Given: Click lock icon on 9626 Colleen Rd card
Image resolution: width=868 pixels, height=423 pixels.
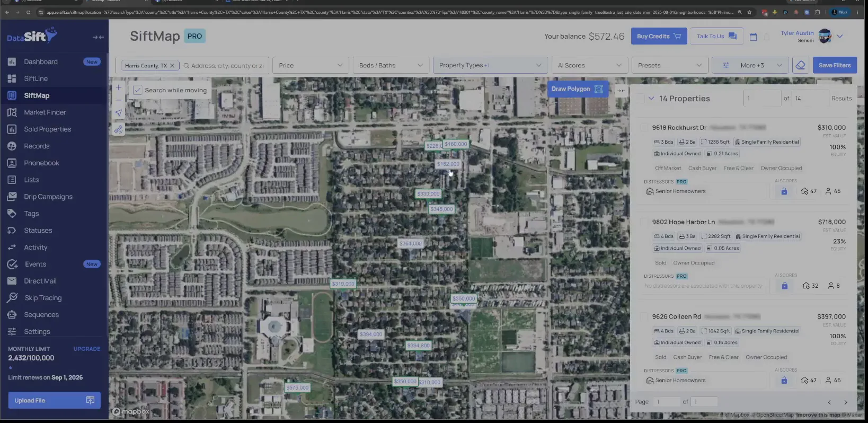Looking at the screenshot, I should point(784,380).
